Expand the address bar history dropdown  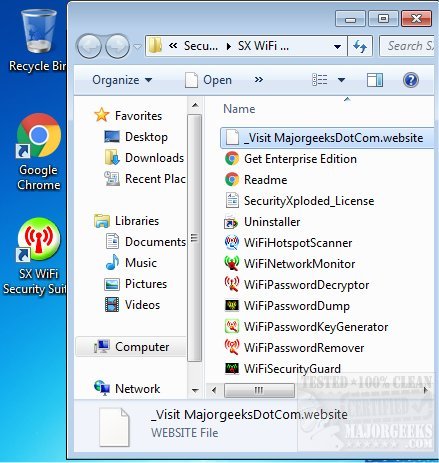pos(337,46)
